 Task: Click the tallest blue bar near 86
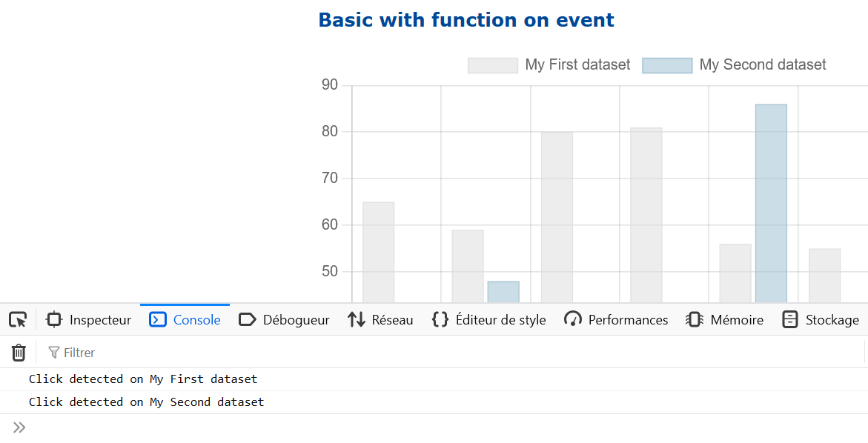771,204
